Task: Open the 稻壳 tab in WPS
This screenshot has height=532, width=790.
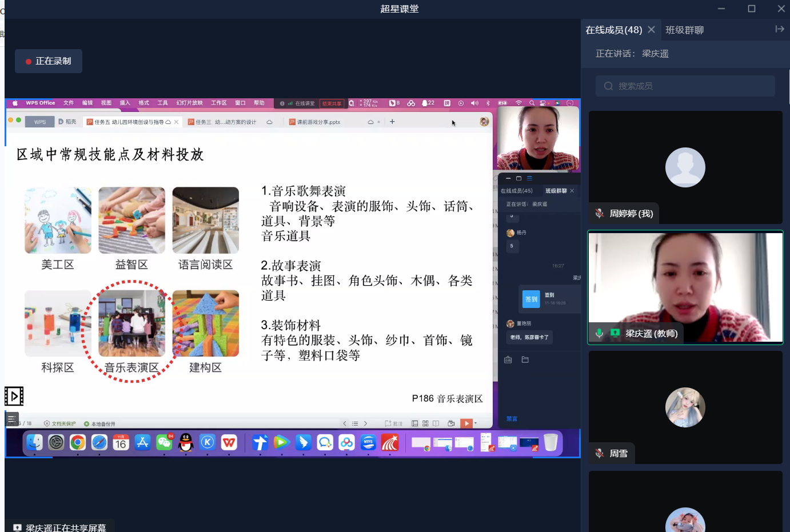Action: (67, 122)
